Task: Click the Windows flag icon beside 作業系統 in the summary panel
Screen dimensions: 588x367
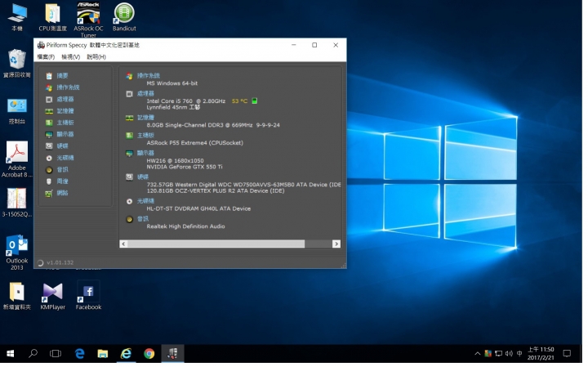Action: 129,76
